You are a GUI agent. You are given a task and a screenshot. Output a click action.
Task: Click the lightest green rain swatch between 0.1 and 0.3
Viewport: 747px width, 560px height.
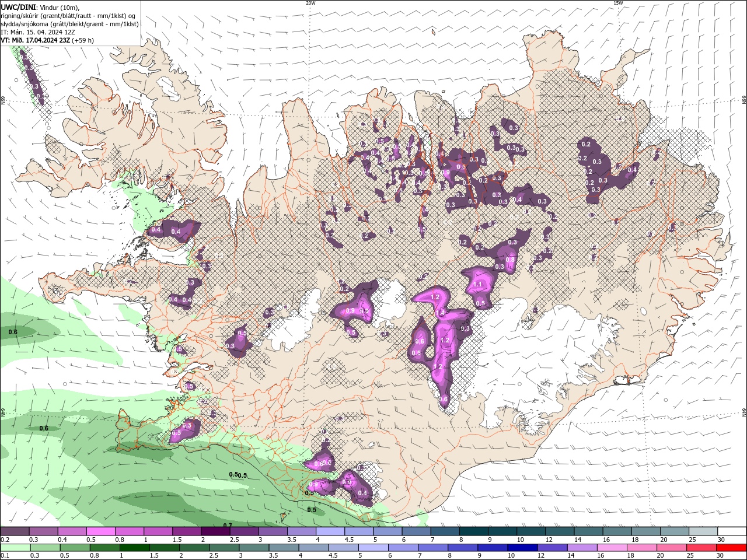pos(16,548)
